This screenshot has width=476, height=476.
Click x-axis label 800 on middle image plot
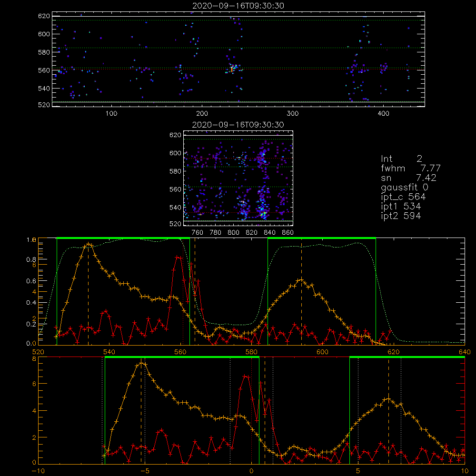tap(233, 233)
